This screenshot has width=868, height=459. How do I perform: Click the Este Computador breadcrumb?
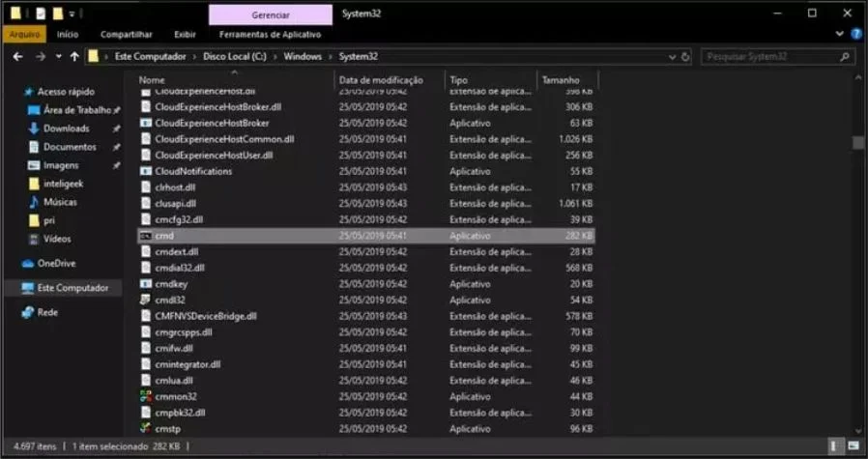coord(150,56)
